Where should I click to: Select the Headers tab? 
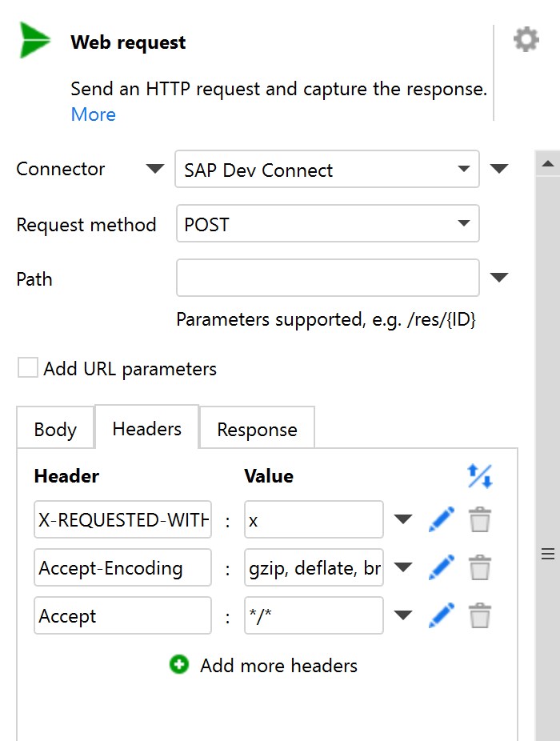point(147,427)
